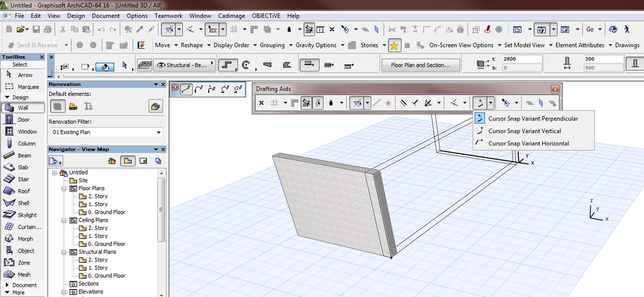The height and width of the screenshot is (297, 644).
Task: Click the yellow star Favorites icon
Action: pos(395,45)
